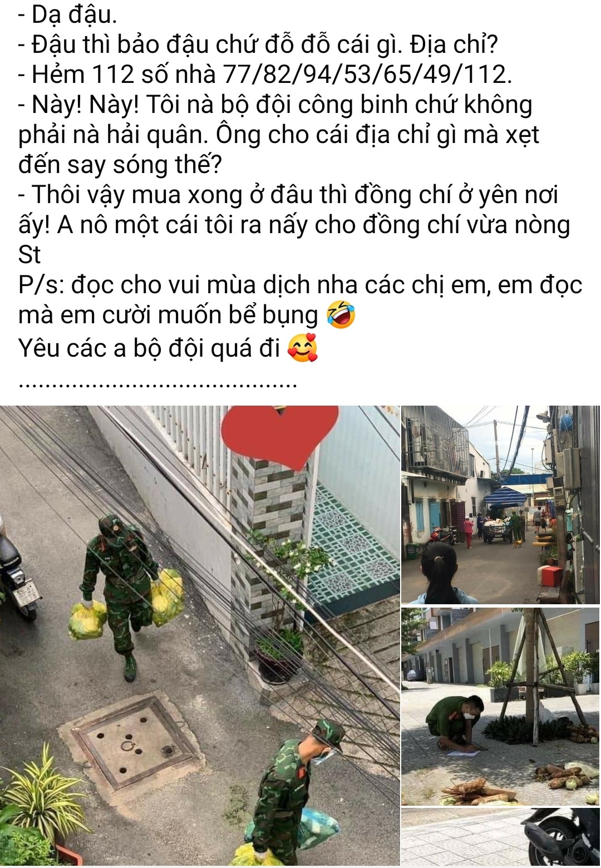Open the alley photo with blue canopy

pos(501,505)
